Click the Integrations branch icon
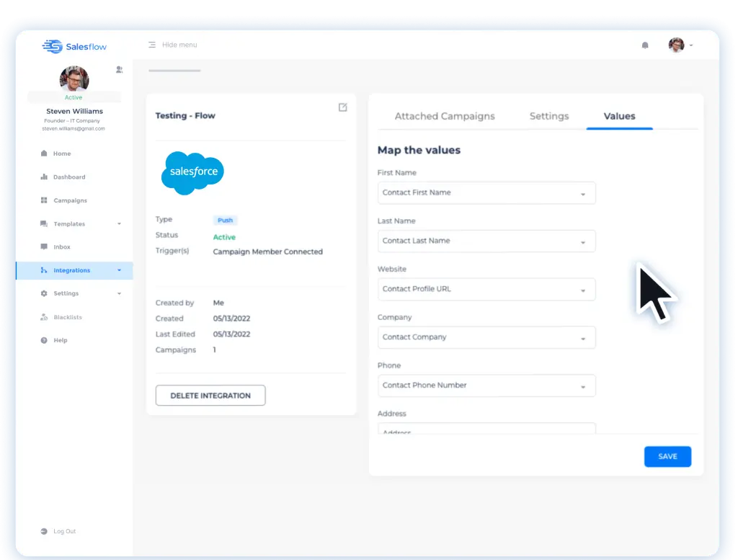This screenshot has height=560, width=738. point(44,270)
